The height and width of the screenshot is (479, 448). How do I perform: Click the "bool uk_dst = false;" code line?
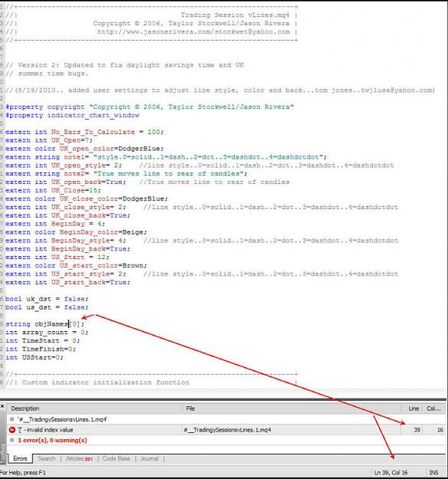point(47,299)
